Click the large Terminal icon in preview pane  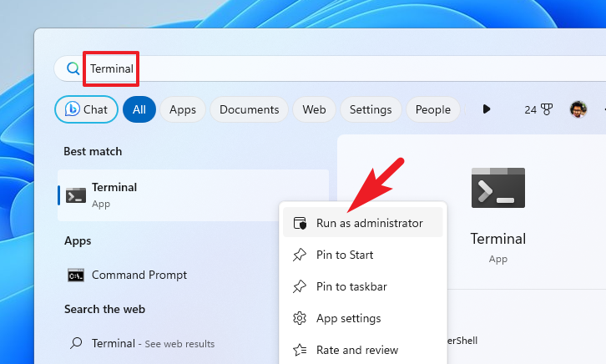click(x=498, y=188)
